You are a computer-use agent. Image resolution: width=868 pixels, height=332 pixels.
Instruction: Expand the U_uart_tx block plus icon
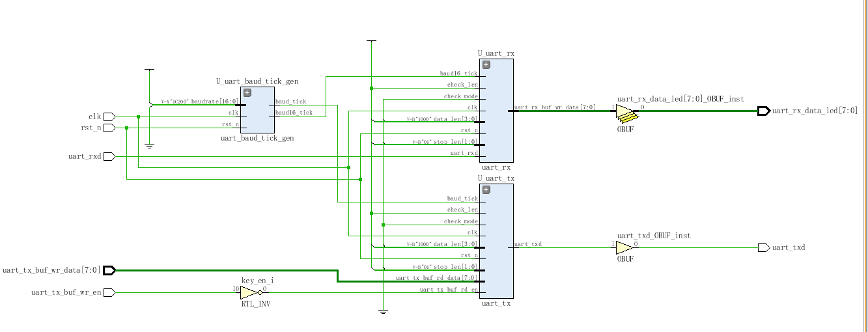click(x=486, y=189)
